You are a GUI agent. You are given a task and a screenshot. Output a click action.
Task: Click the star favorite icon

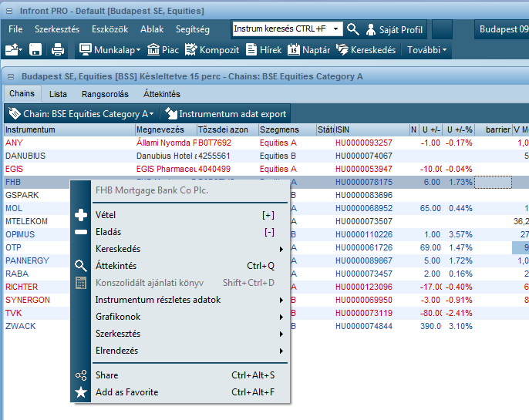[81, 392]
